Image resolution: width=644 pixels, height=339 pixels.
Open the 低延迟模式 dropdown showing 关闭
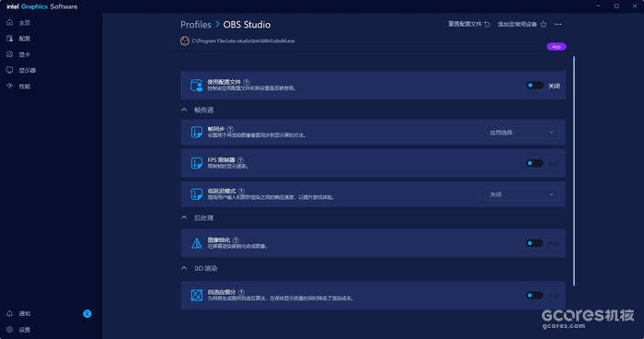(522, 194)
